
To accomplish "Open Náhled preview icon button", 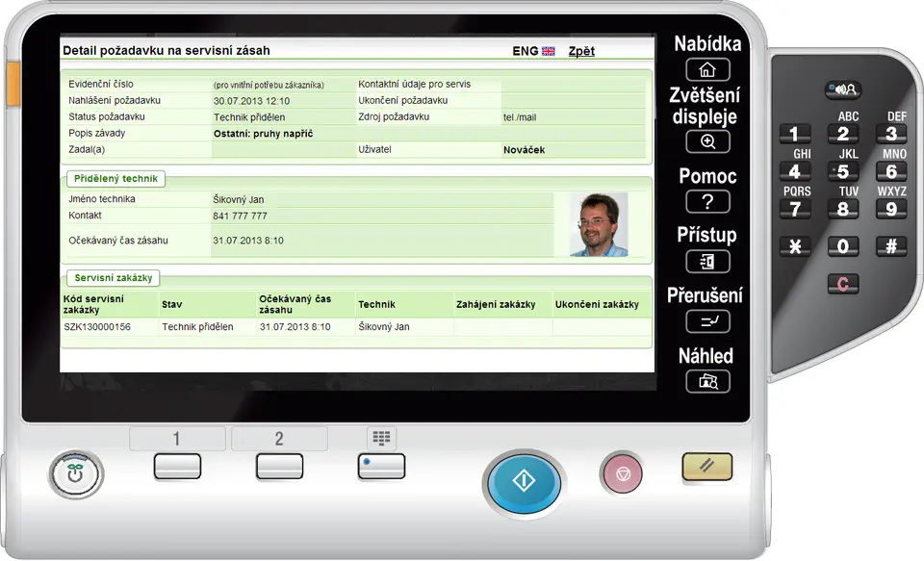I will (707, 381).
